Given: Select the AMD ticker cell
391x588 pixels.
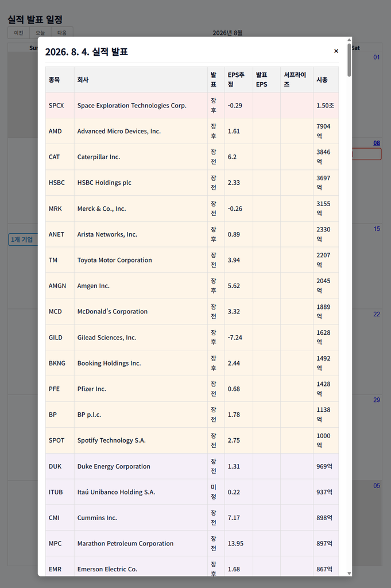Looking at the screenshot, I should [60, 131].
